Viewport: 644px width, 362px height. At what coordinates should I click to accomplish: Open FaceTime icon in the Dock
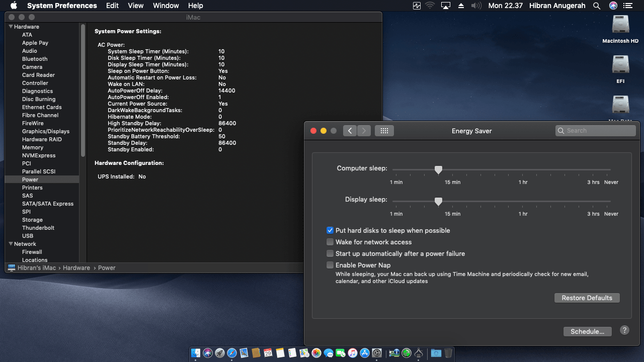pyautogui.click(x=341, y=353)
